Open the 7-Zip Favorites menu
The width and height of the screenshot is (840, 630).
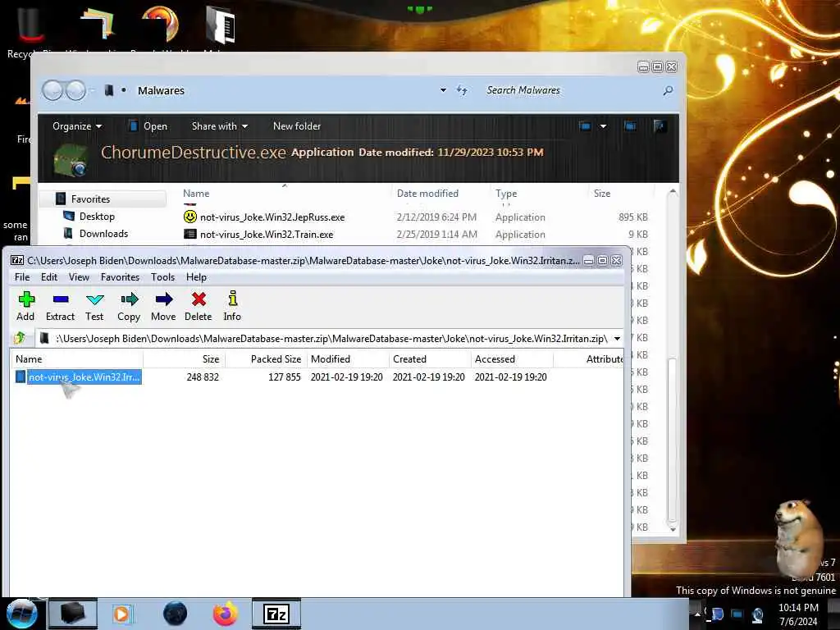point(120,277)
